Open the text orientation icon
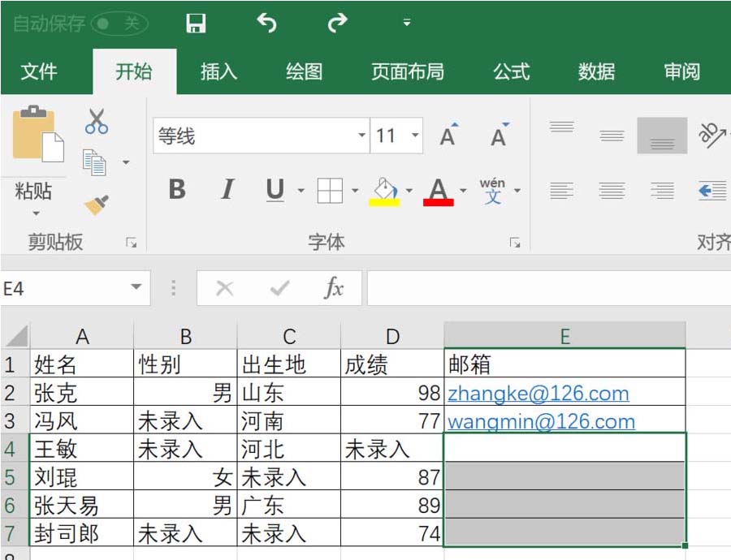This screenshot has width=731, height=560. click(713, 135)
